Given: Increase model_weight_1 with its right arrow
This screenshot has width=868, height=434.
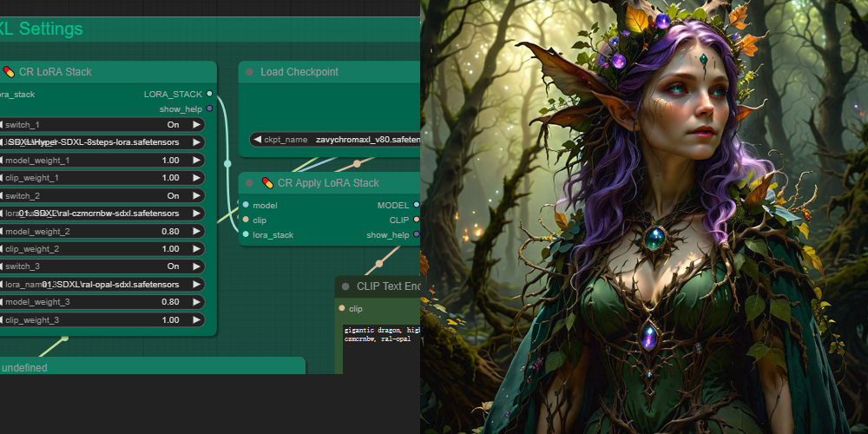Looking at the screenshot, I should (x=196, y=160).
